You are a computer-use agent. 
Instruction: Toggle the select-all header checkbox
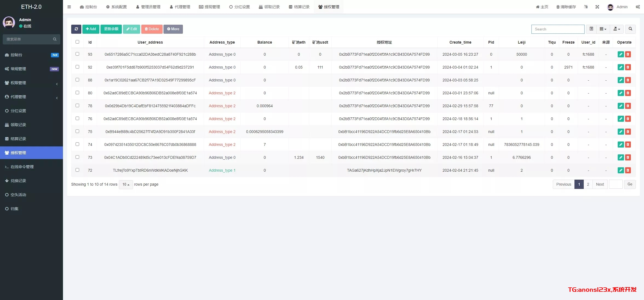(x=77, y=42)
